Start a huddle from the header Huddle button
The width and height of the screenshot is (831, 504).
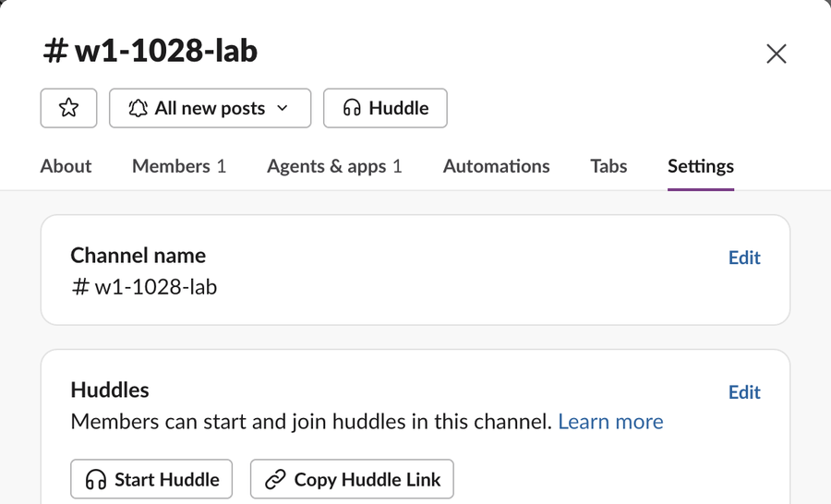click(x=385, y=108)
